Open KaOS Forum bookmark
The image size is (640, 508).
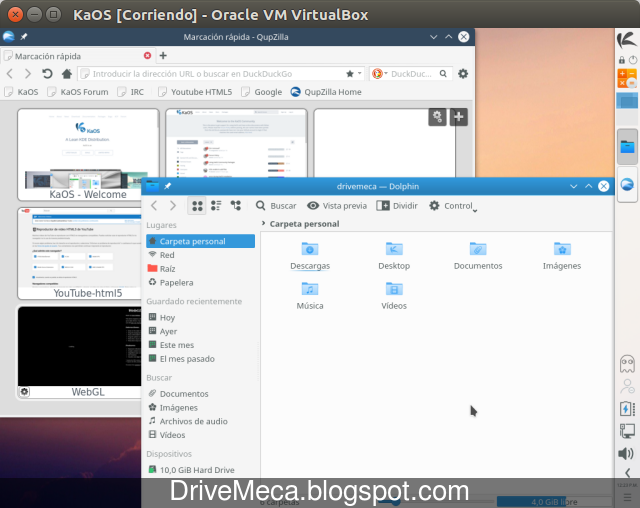(78, 92)
